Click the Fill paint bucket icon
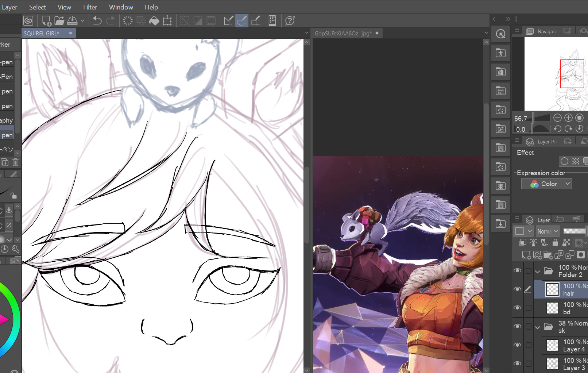The image size is (588, 373). coord(154,21)
